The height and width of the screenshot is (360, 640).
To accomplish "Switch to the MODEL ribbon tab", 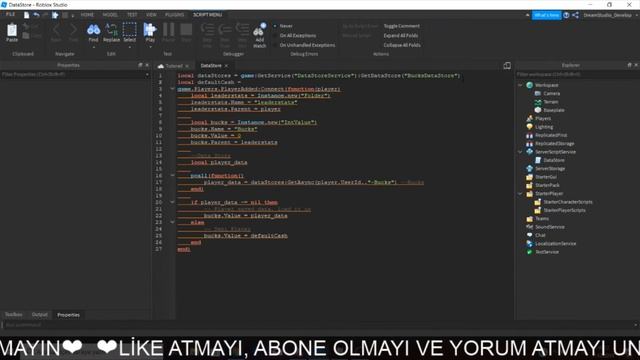I will [110, 15].
